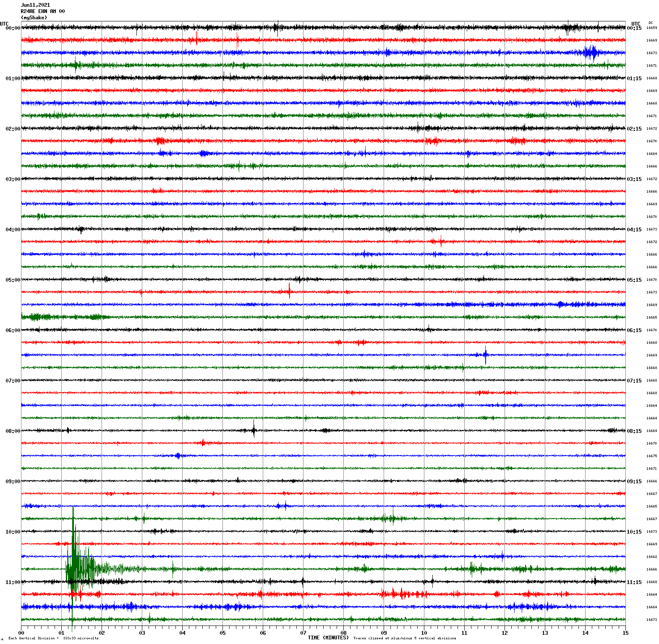Screen dimensions: 659x644
Task: Click the '04:00' left time label
Action: click(x=13, y=230)
